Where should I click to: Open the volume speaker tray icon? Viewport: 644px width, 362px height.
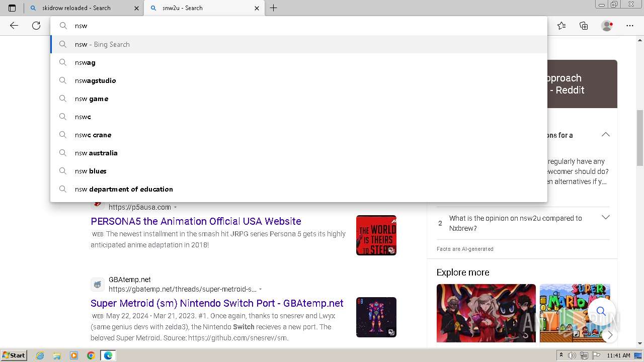pyautogui.click(x=572, y=355)
